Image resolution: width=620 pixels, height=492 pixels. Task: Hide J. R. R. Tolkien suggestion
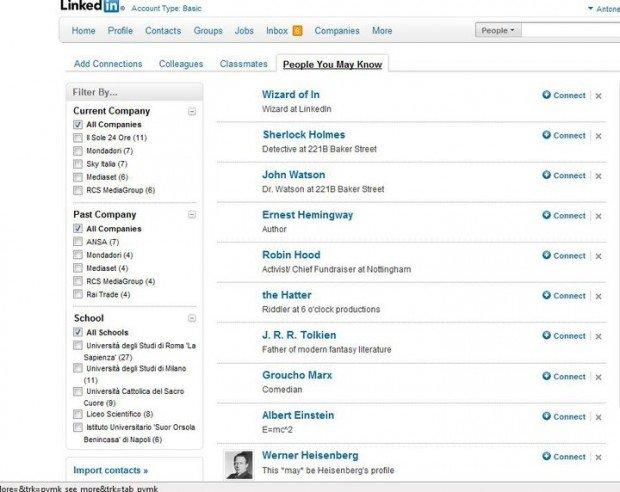(x=598, y=337)
